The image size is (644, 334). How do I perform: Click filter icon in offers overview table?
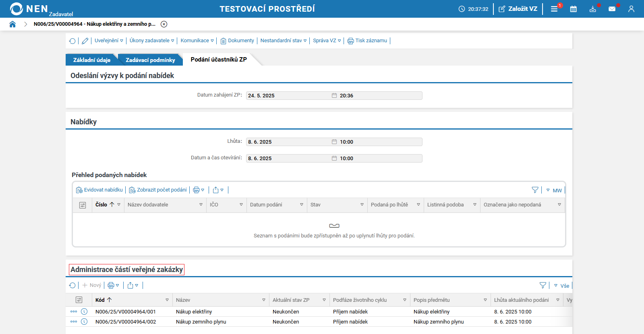[x=535, y=190]
